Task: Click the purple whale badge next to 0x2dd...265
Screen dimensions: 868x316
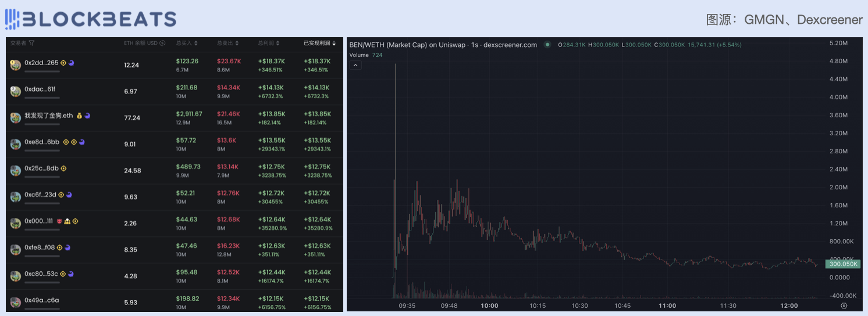Action: coord(72,62)
